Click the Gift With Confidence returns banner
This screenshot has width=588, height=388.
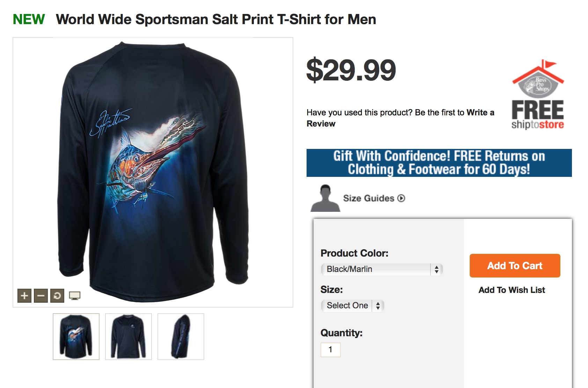tap(439, 163)
